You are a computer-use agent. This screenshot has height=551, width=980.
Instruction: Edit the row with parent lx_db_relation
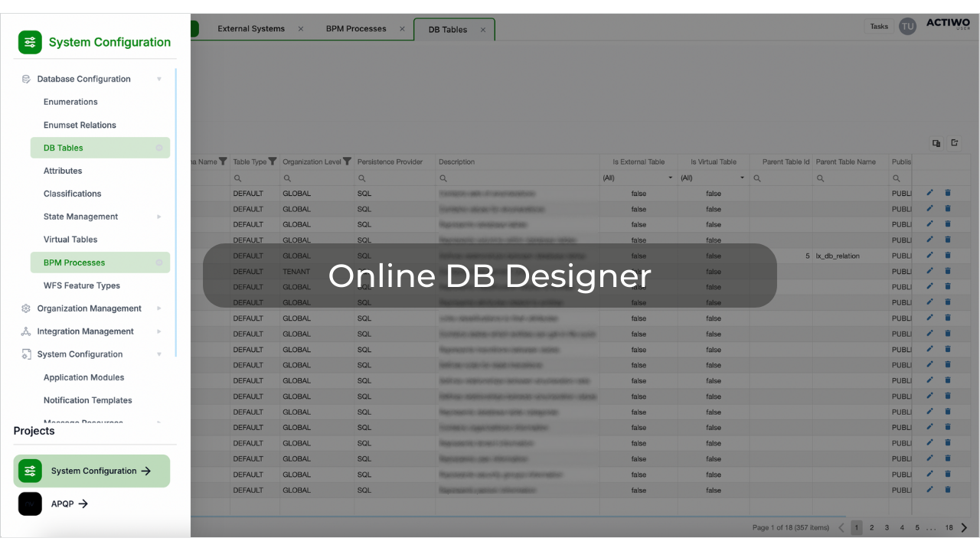930,256
